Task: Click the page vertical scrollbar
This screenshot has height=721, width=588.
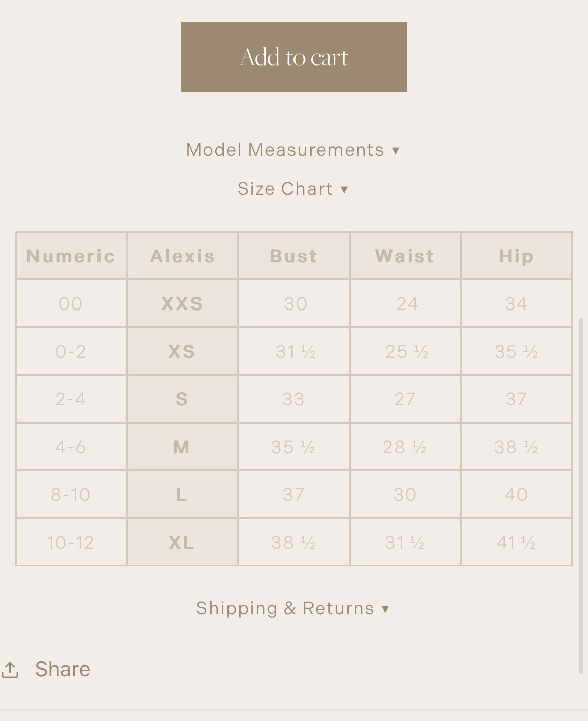Action: pyautogui.click(x=581, y=495)
